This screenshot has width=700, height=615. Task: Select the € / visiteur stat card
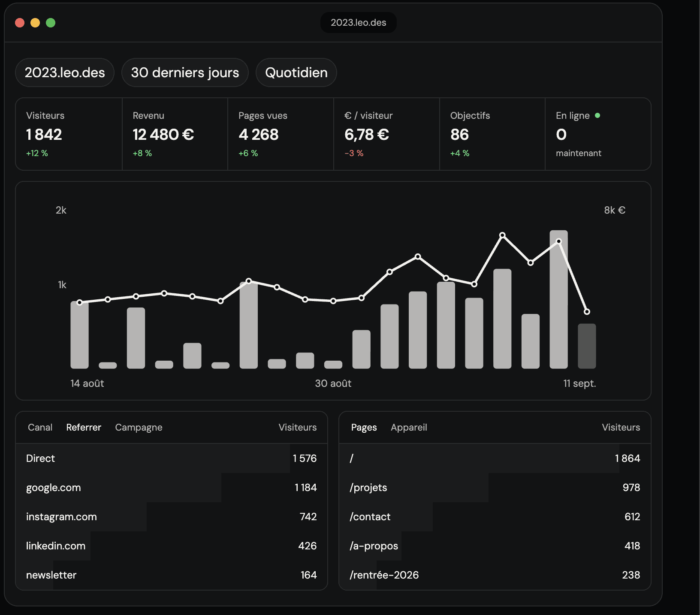[x=386, y=134]
